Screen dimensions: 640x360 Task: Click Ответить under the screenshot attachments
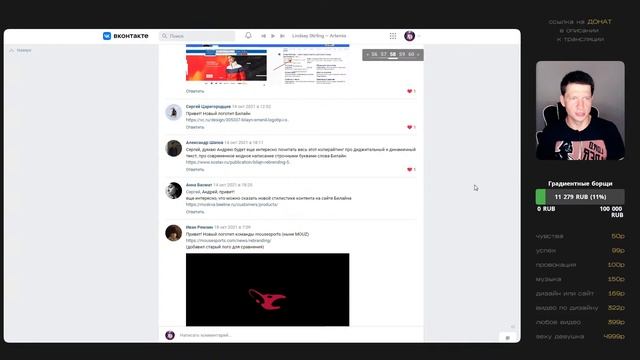[195, 91]
